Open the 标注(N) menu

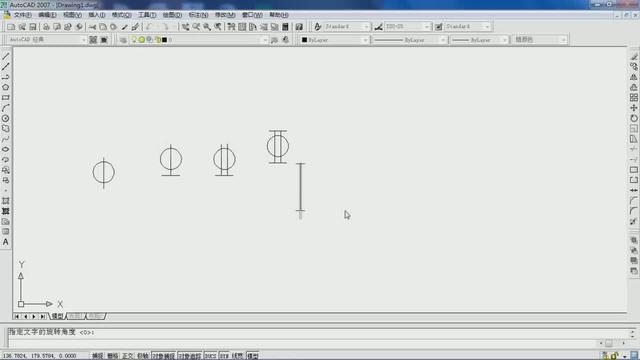[x=198, y=15]
